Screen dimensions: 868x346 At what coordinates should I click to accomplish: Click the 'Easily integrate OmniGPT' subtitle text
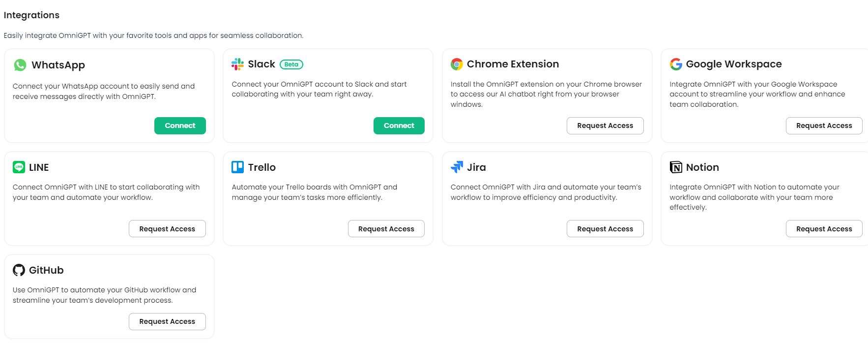pyautogui.click(x=153, y=35)
